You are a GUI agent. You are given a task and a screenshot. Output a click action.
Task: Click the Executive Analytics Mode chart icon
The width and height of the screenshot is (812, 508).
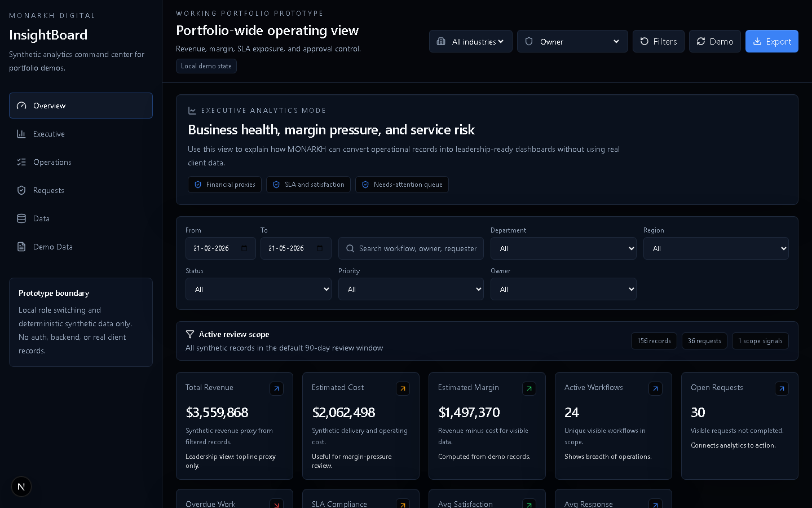(192, 111)
